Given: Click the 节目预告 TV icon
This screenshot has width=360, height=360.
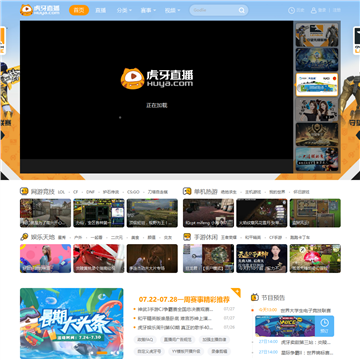Looking at the screenshot, I should (x=255, y=297).
